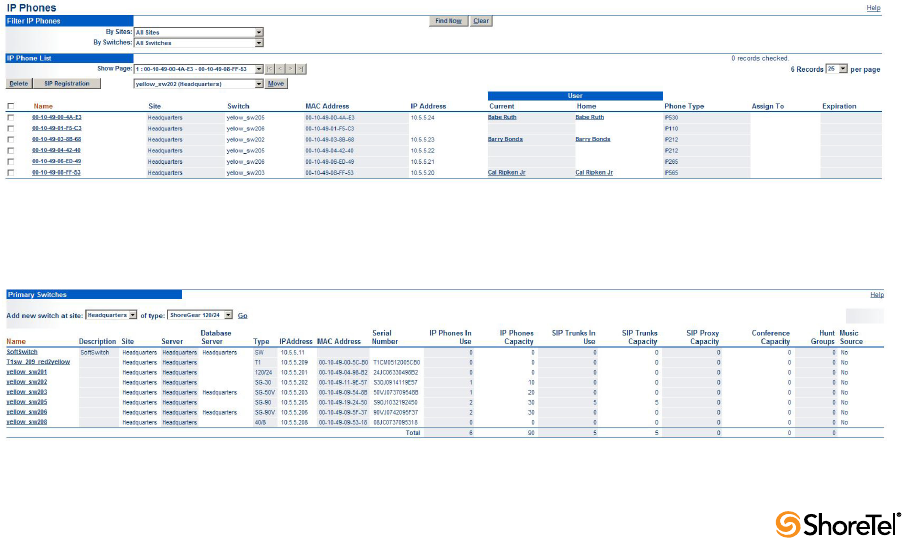This screenshot has height=542, width=913.
Task: Open the records per page dropdown
Action: pos(837,69)
